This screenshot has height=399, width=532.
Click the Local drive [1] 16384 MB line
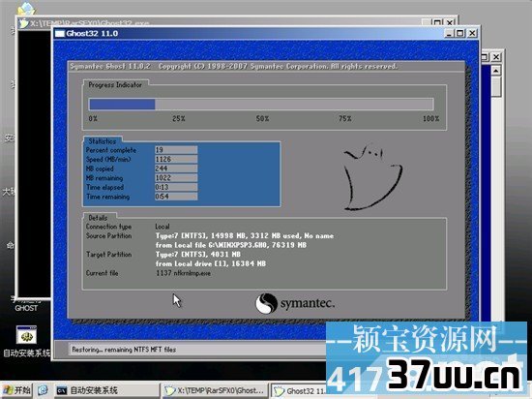point(210,263)
